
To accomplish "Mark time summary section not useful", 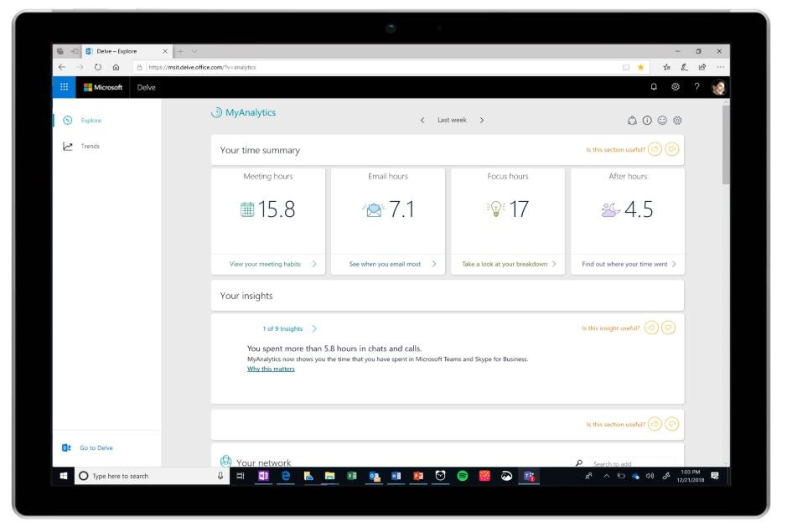I will [x=671, y=149].
